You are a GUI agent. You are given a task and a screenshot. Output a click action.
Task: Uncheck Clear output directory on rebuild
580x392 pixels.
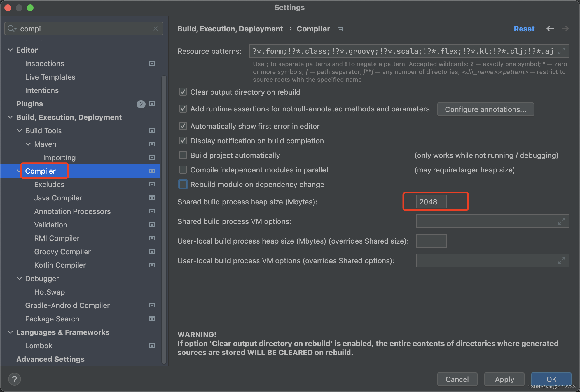click(x=183, y=92)
